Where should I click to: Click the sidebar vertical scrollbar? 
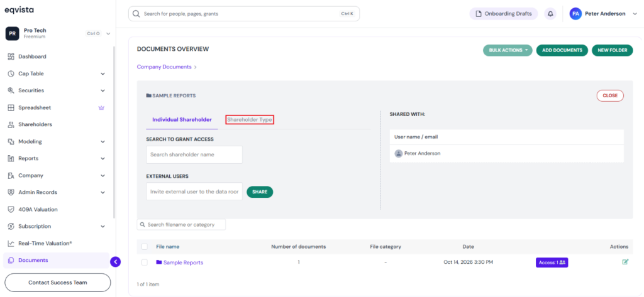(114, 131)
